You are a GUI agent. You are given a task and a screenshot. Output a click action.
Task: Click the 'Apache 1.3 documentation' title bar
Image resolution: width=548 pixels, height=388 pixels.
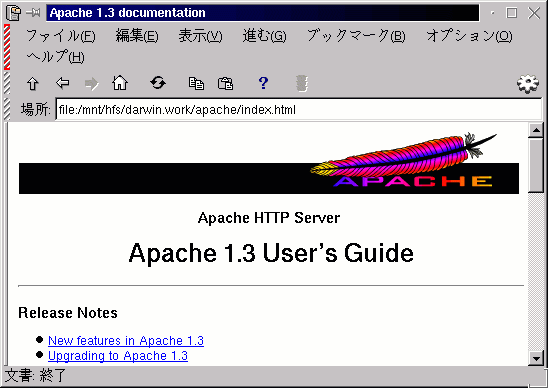pos(262,13)
